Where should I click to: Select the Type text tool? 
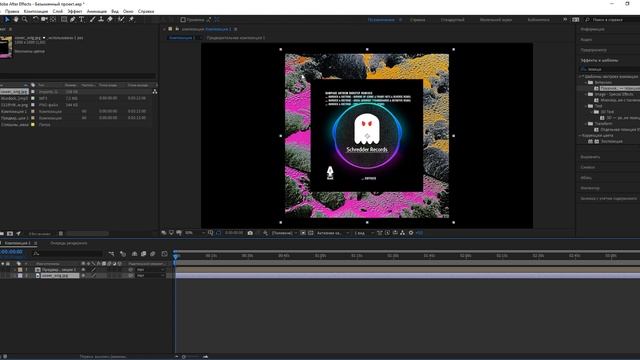(x=81, y=20)
